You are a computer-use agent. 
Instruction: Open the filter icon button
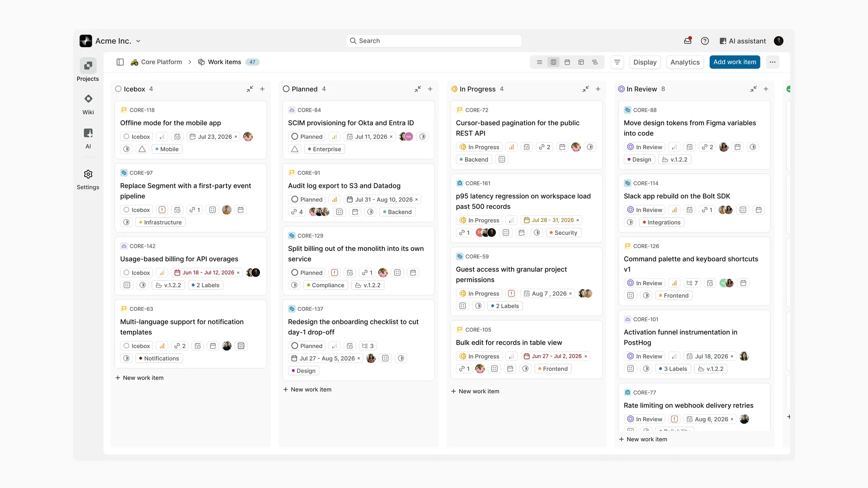pos(617,62)
